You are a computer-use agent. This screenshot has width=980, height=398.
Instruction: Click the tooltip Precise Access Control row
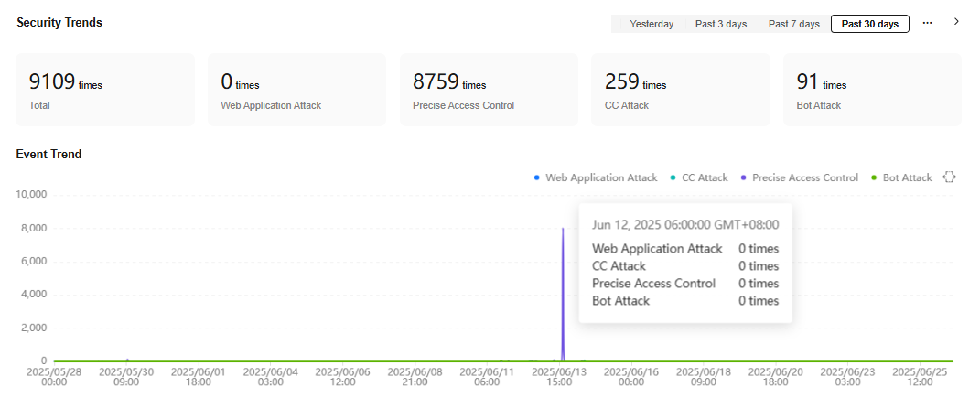[x=685, y=284]
